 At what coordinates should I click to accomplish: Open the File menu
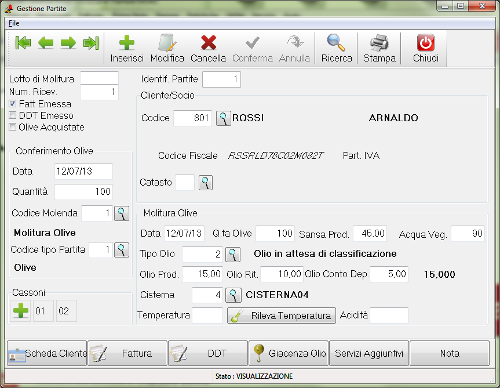click(x=14, y=23)
